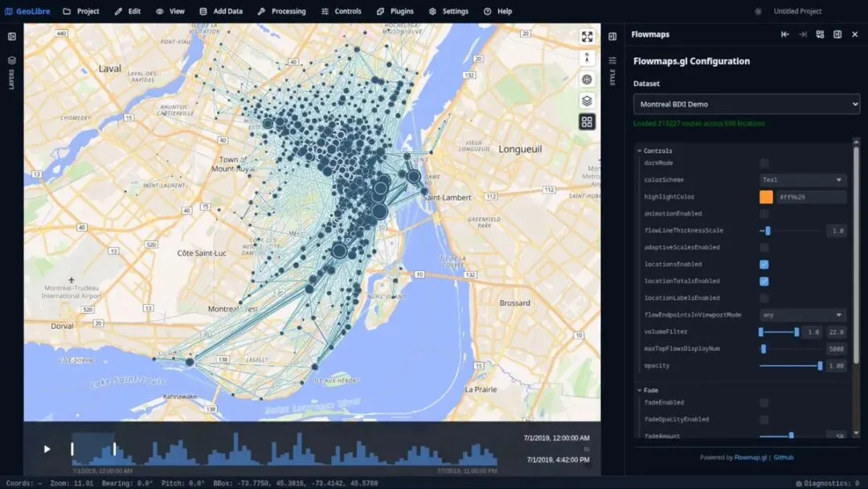Click the fadeAmount slider handle
The image size is (868, 489).
tap(791, 436)
